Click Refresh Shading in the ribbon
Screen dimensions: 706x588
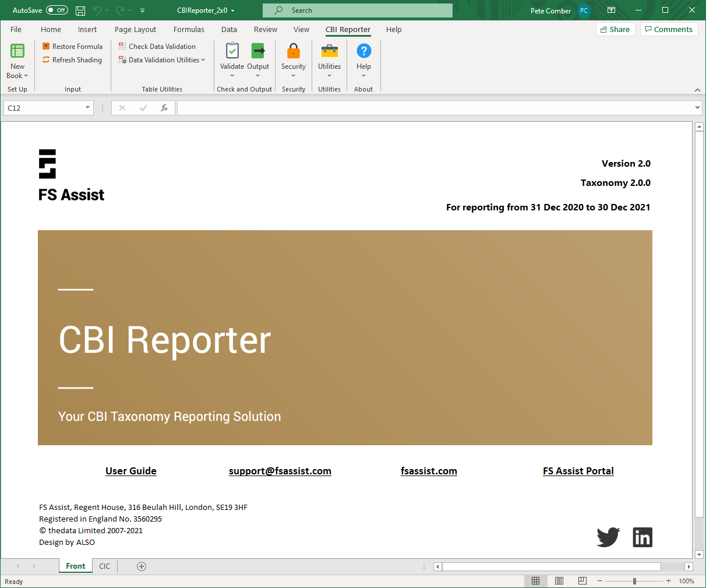point(72,60)
